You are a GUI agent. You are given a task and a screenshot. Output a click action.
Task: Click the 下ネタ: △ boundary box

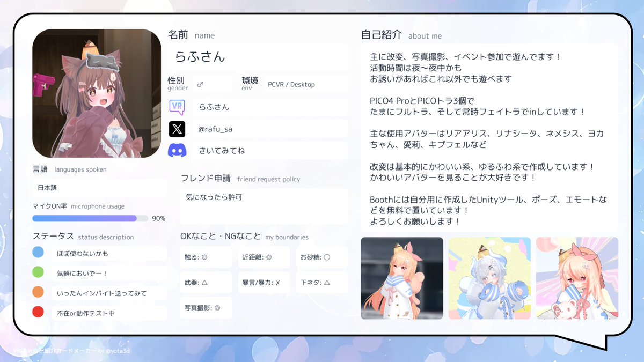click(x=322, y=283)
